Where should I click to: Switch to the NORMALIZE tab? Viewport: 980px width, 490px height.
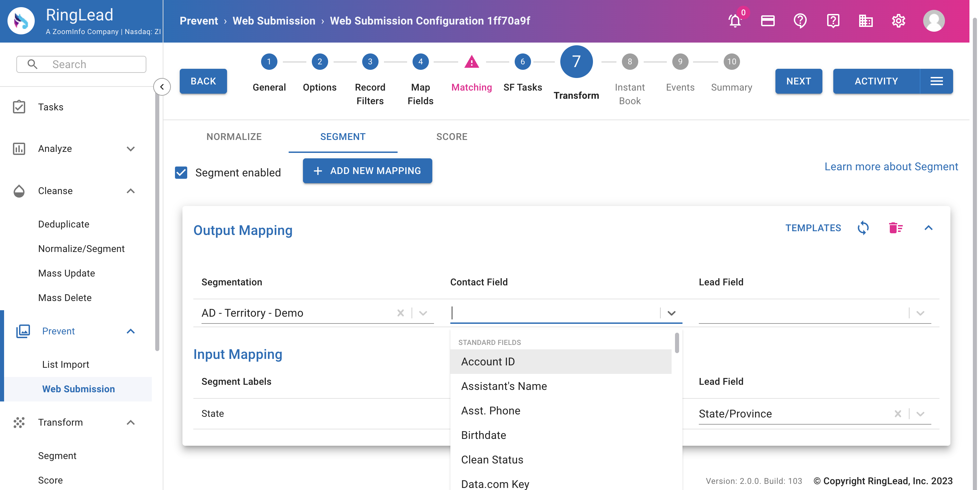[x=234, y=137]
